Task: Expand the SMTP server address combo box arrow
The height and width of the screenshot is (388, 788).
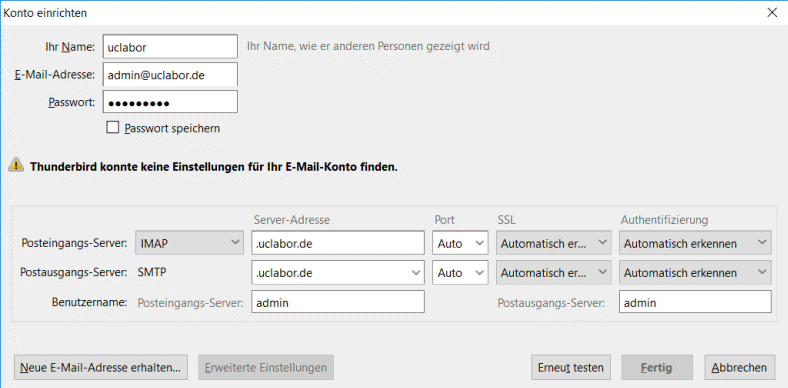Action: pyautogui.click(x=416, y=272)
